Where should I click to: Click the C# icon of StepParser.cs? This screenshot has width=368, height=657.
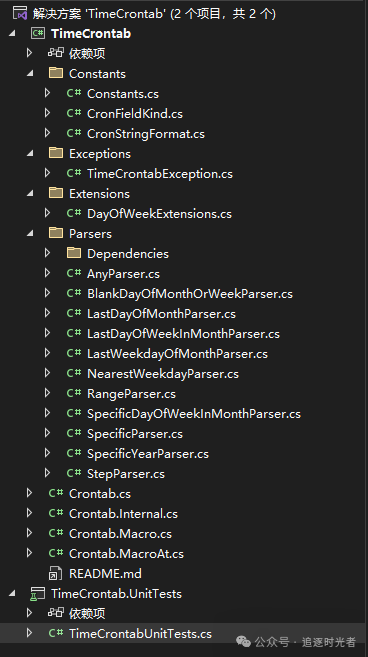(74, 473)
